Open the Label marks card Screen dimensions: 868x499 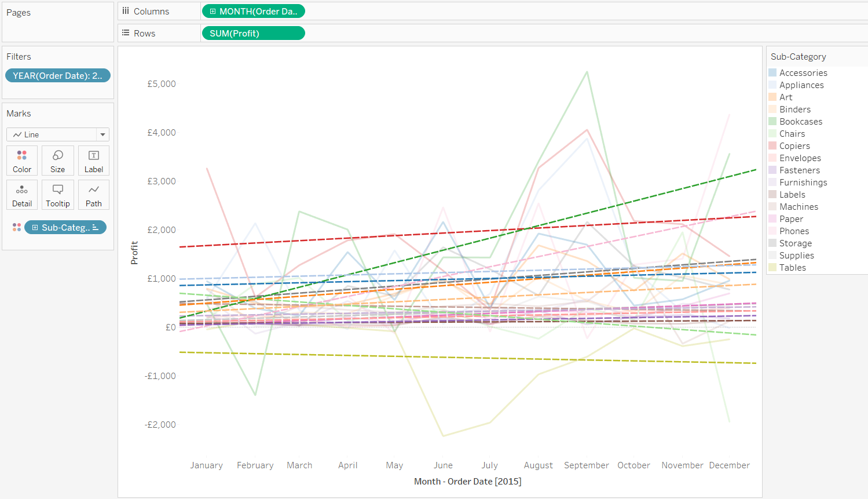point(93,161)
